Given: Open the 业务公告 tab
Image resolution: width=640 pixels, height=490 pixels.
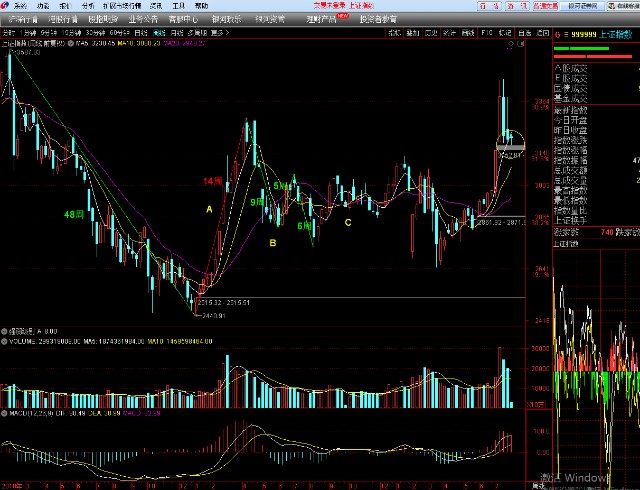Looking at the screenshot, I should click(x=143, y=19).
